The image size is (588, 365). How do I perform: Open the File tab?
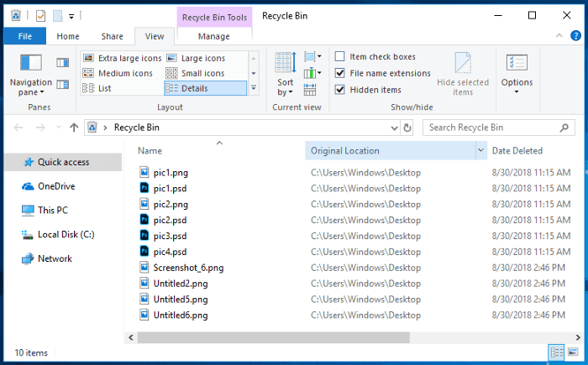[x=25, y=36]
